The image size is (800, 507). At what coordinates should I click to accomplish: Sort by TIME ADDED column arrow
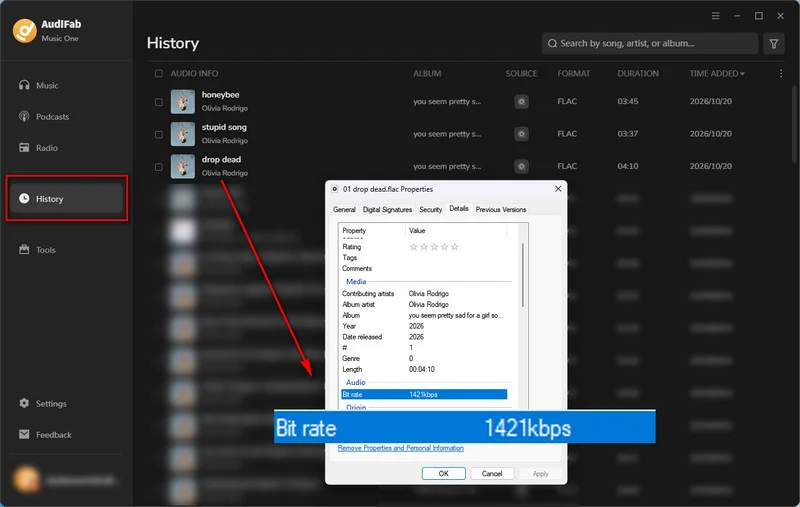click(x=742, y=74)
